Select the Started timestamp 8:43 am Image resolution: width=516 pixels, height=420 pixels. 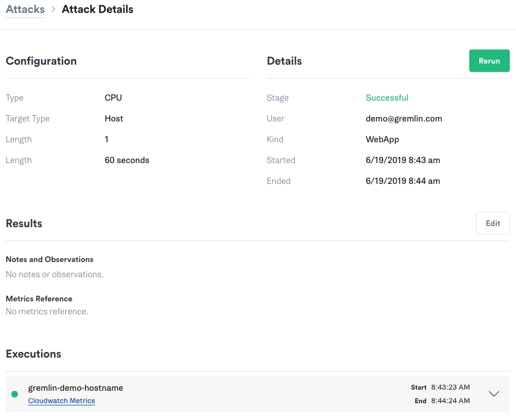(403, 160)
